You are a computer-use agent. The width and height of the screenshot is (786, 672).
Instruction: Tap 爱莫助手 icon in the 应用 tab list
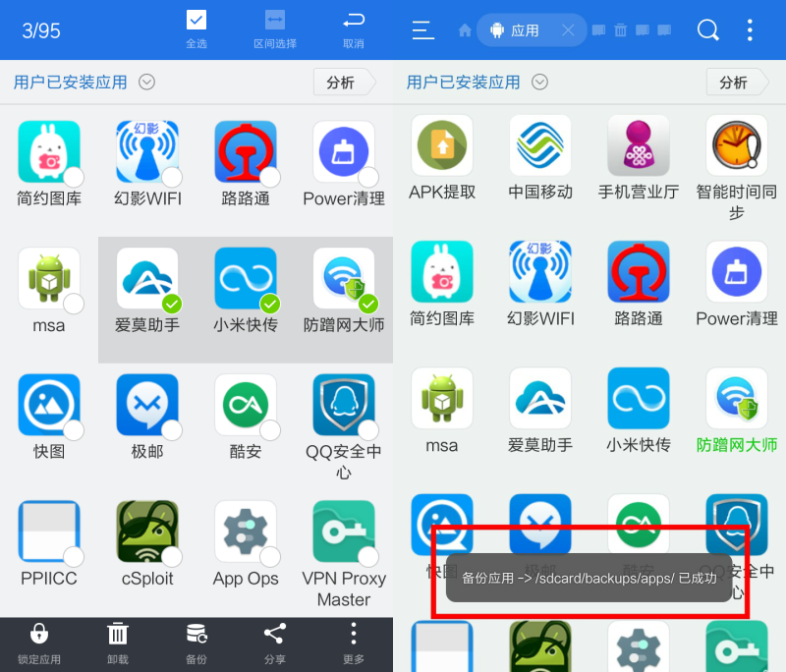click(x=539, y=399)
